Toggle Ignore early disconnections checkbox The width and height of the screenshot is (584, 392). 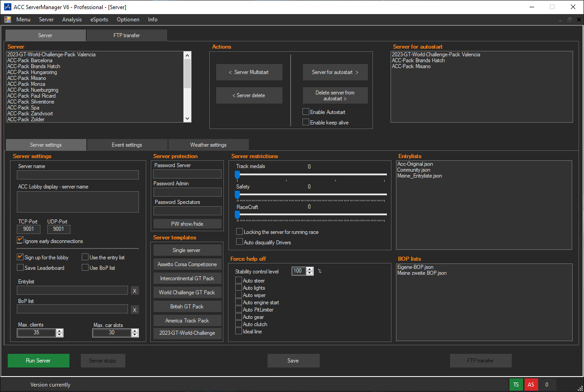pos(20,240)
